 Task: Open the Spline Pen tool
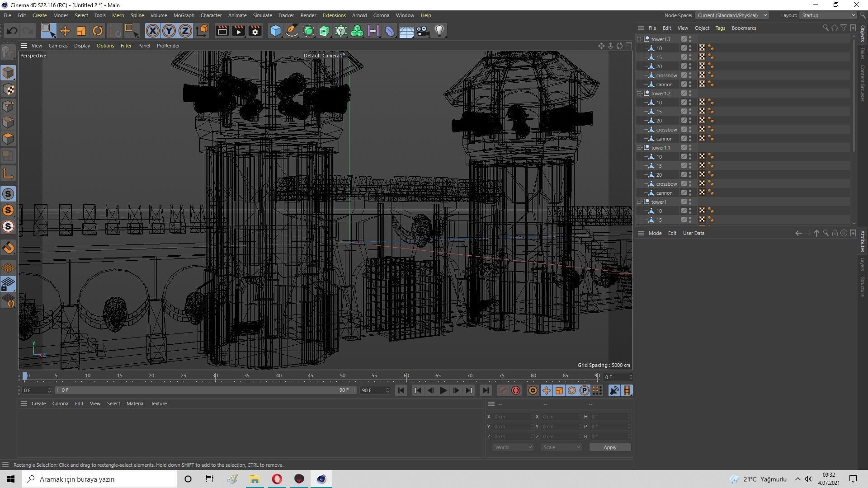click(x=292, y=31)
